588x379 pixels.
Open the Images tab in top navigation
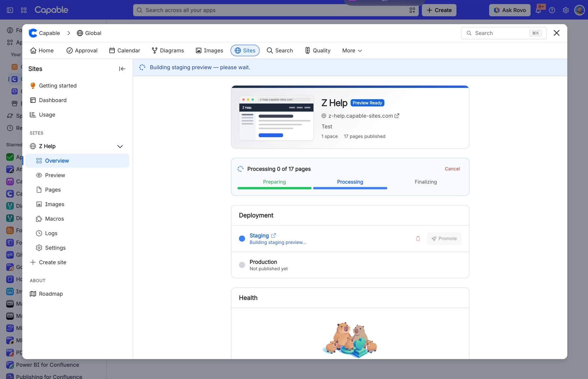(209, 51)
